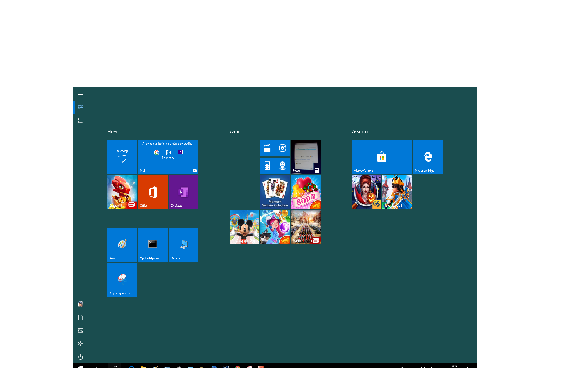Open the Microsoft Store tile
The width and height of the screenshot is (588, 368).
pyautogui.click(x=381, y=157)
